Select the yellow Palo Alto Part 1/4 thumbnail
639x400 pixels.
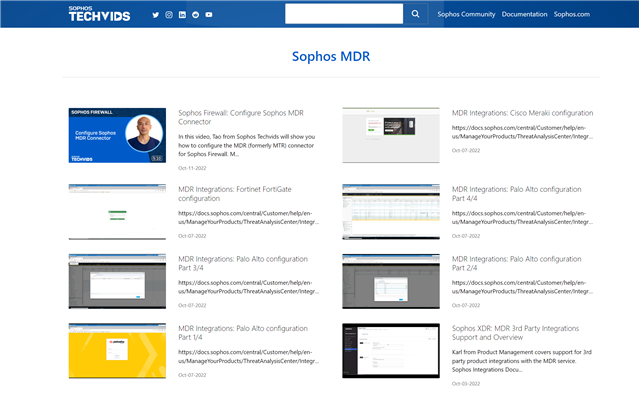tap(116, 350)
